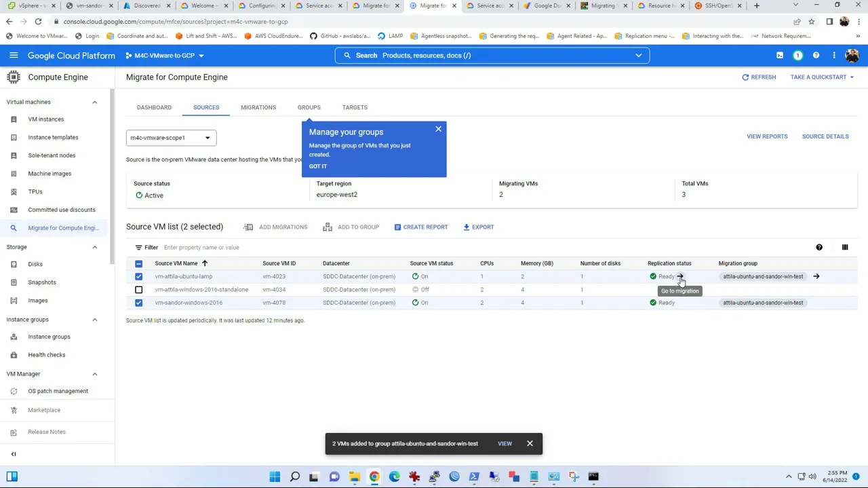Image resolution: width=868 pixels, height=488 pixels.
Task: Check vm-attila-windows-2016-standalone row checkbox
Action: [138, 290]
